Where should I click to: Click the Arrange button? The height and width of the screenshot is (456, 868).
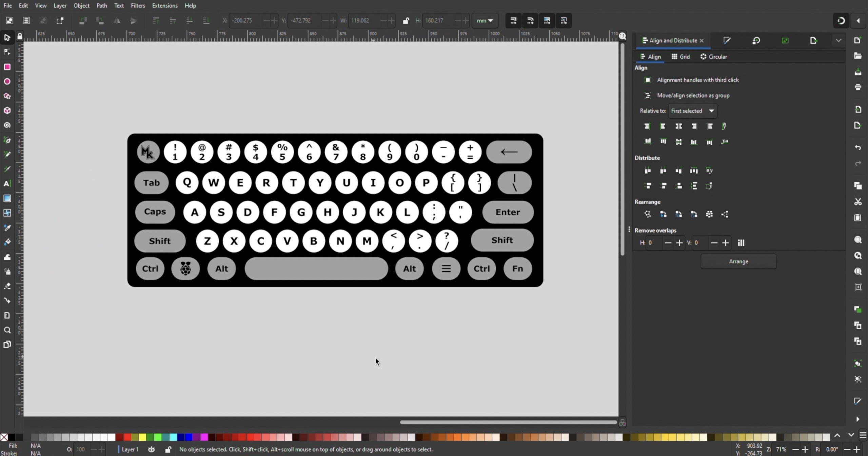[738, 261]
